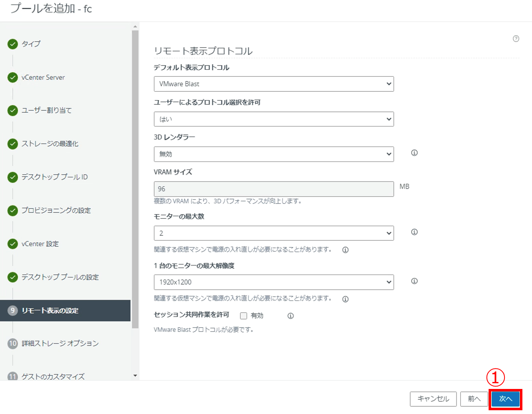Click the help question mark icon
Screen dimensions: 532x414
pyautogui.click(x=516, y=39)
